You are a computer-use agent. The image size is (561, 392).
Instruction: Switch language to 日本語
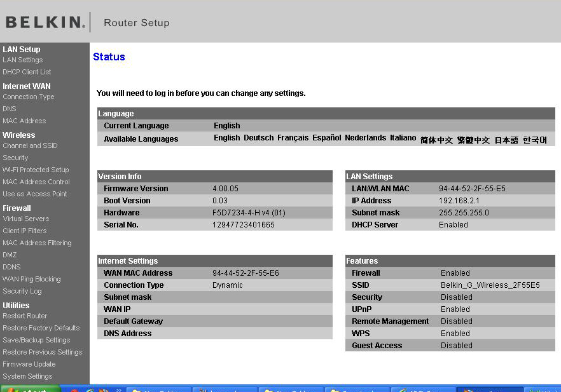[506, 140]
